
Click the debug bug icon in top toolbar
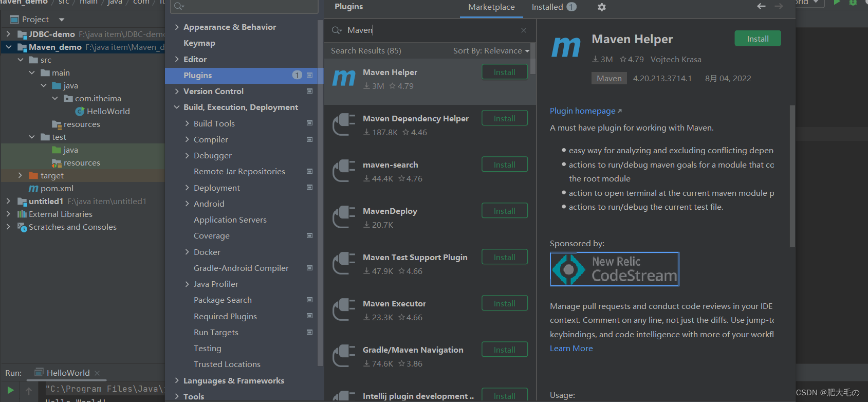coord(853,3)
